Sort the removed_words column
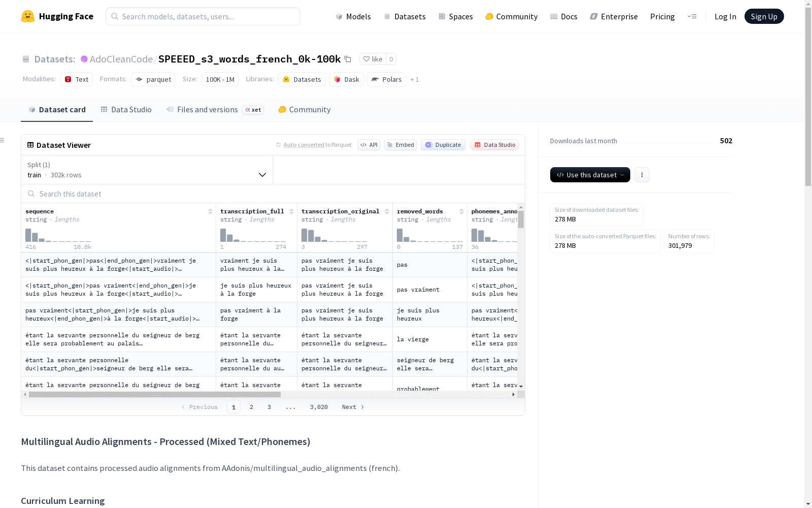The height and width of the screenshot is (508, 812). [x=461, y=211]
